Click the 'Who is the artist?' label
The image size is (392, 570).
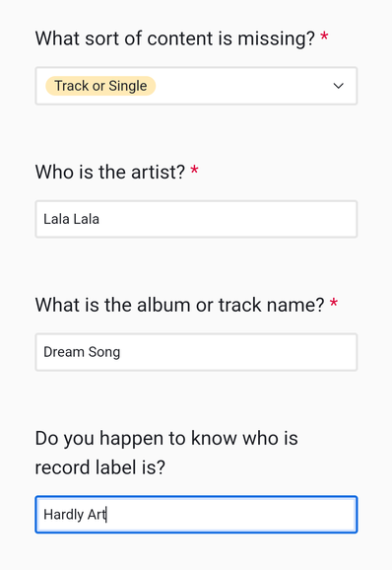pyautogui.click(x=110, y=172)
